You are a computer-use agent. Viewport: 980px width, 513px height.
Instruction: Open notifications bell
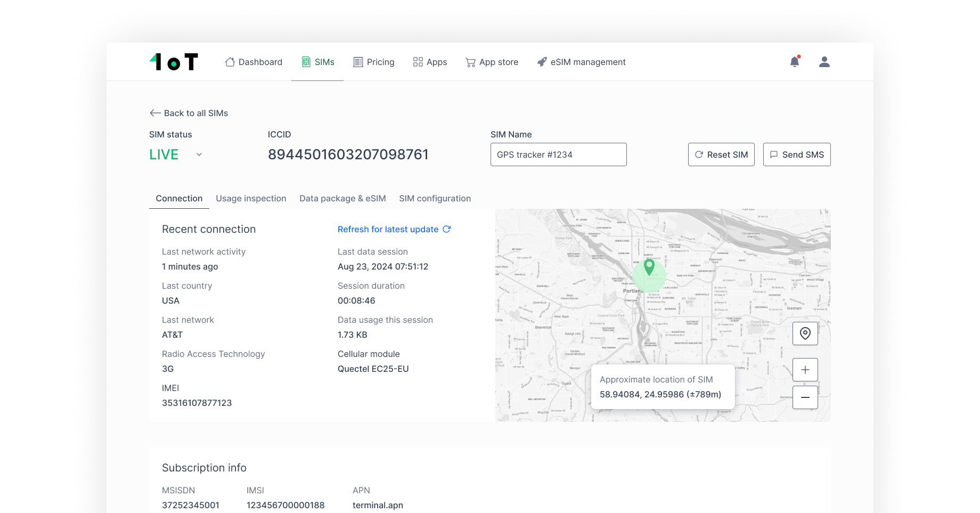795,62
